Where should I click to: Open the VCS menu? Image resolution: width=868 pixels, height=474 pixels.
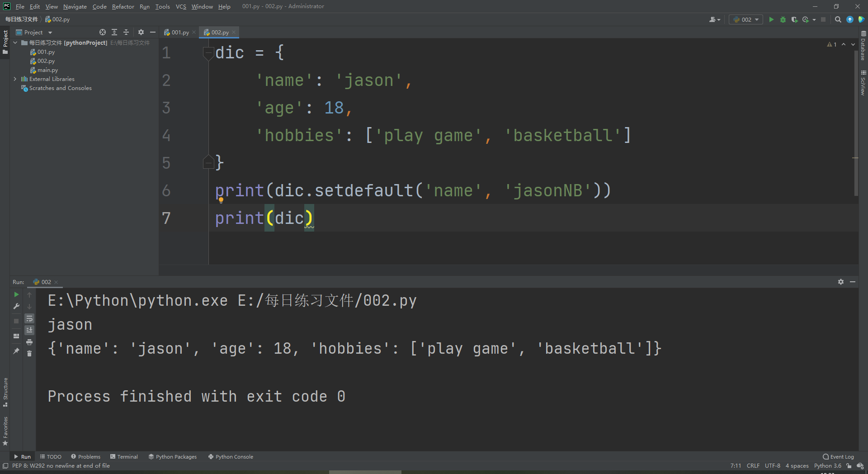[181, 6]
